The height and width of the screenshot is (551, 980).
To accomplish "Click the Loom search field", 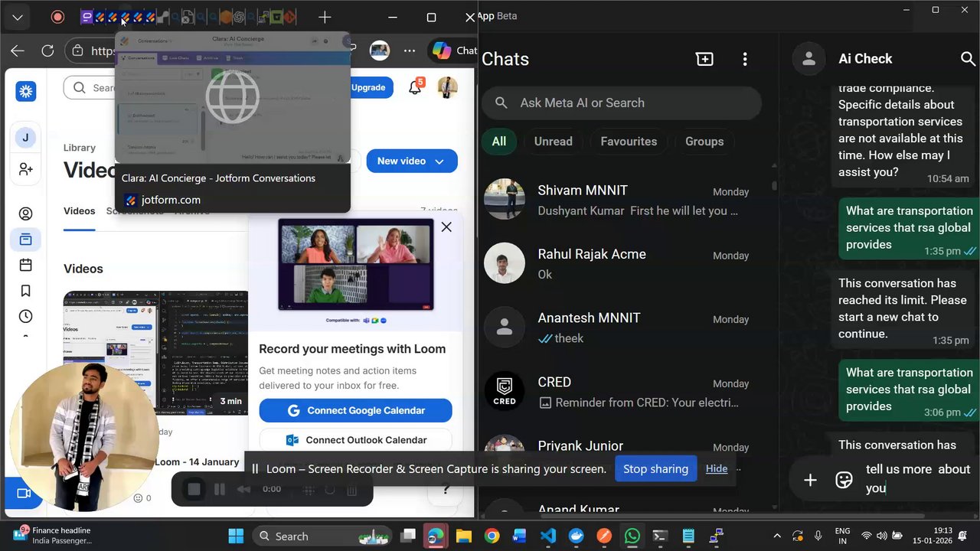I will click(90, 88).
